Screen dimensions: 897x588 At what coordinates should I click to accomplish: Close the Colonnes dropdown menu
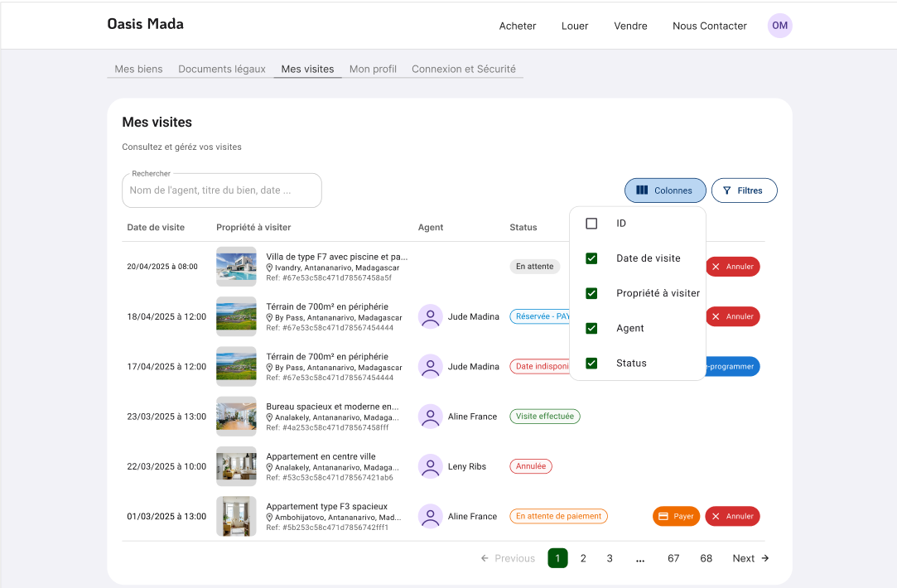click(665, 190)
